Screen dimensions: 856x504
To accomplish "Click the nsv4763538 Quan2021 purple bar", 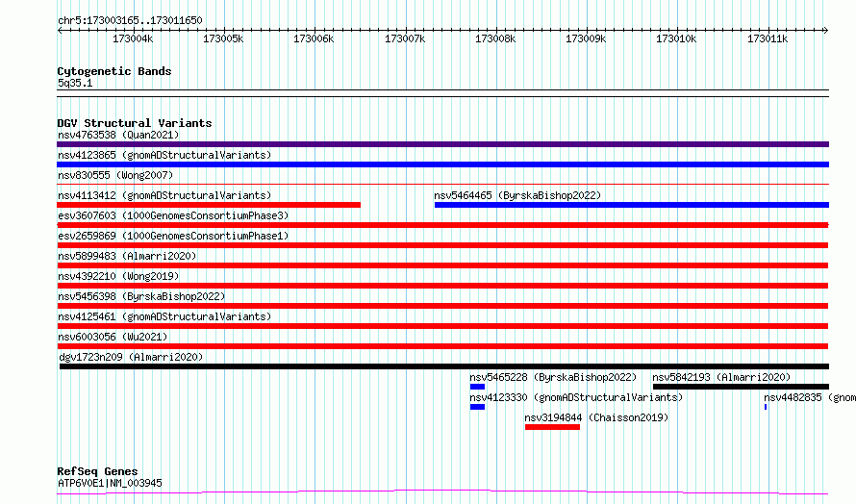I will click(x=443, y=144).
